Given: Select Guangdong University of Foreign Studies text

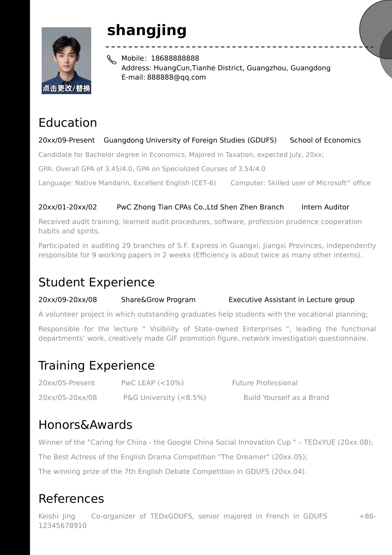Looking at the screenshot, I should [x=190, y=140].
